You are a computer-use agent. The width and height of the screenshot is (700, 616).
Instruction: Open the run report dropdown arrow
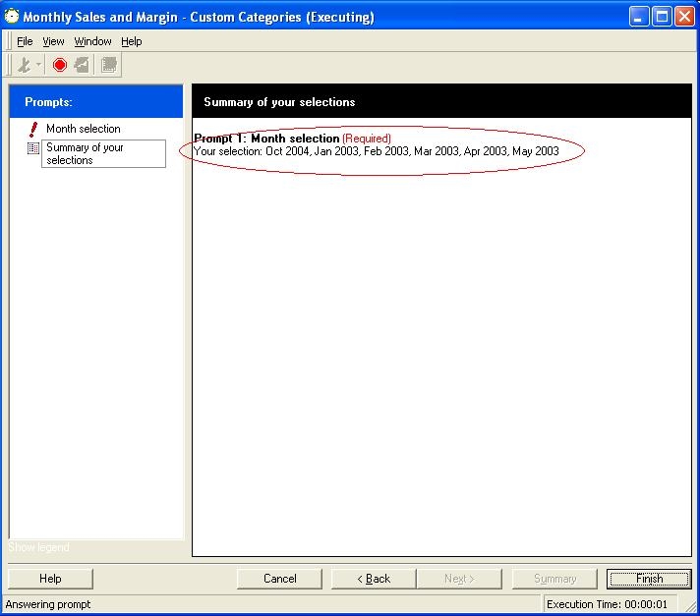[38, 66]
